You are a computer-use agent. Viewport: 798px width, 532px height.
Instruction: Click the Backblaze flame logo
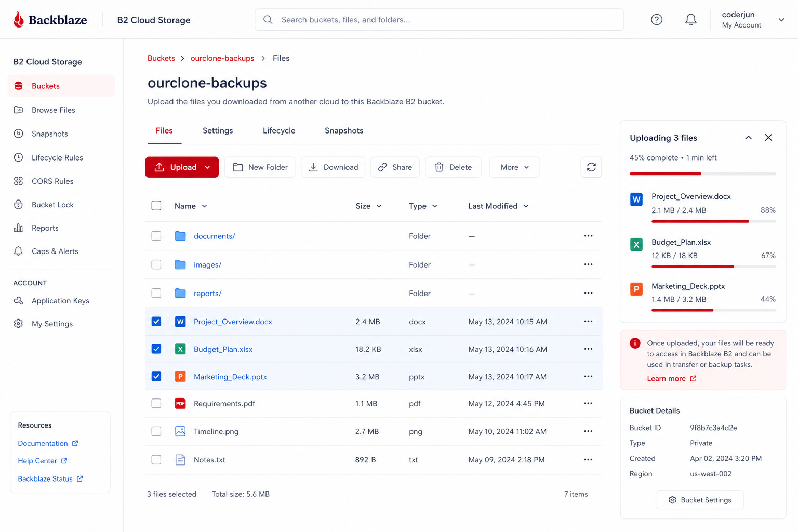coord(19,20)
